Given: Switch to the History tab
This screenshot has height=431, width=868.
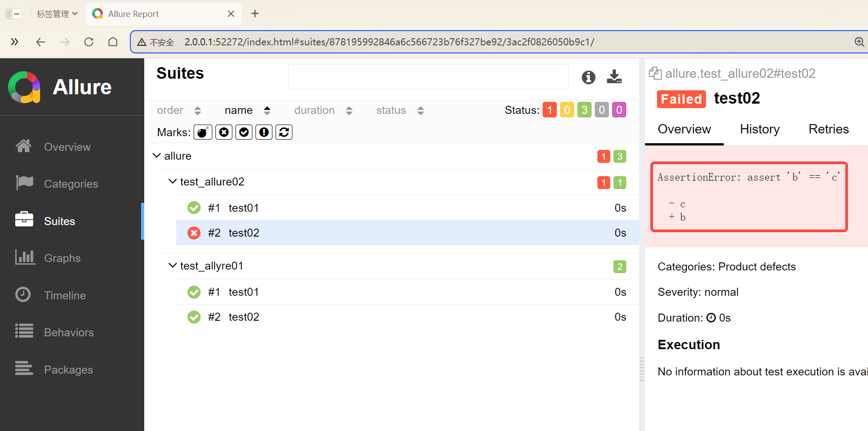Looking at the screenshot, I should click(760, 129).
